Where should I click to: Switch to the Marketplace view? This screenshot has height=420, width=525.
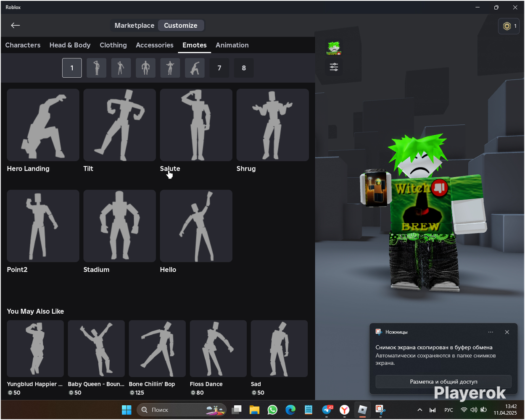point(134,26)
